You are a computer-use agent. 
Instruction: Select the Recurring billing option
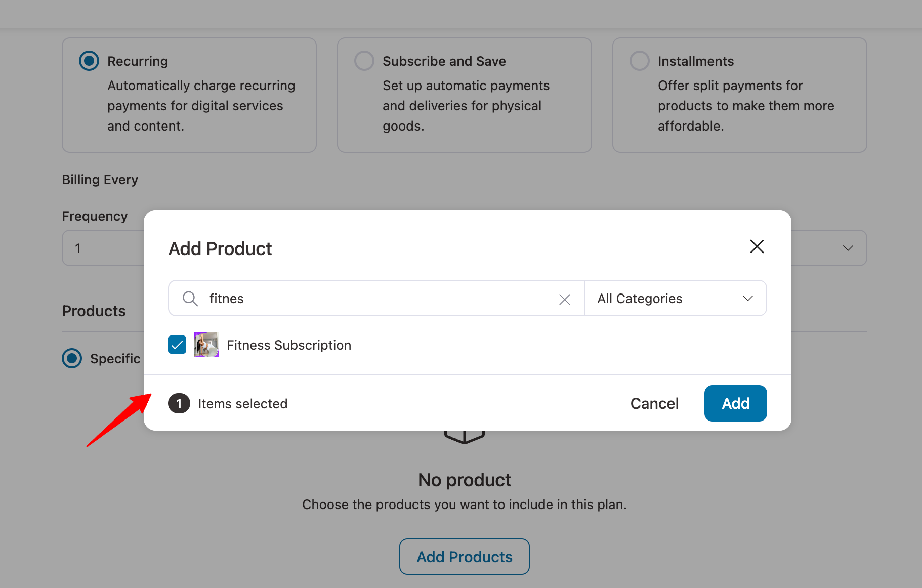[88, 60]
